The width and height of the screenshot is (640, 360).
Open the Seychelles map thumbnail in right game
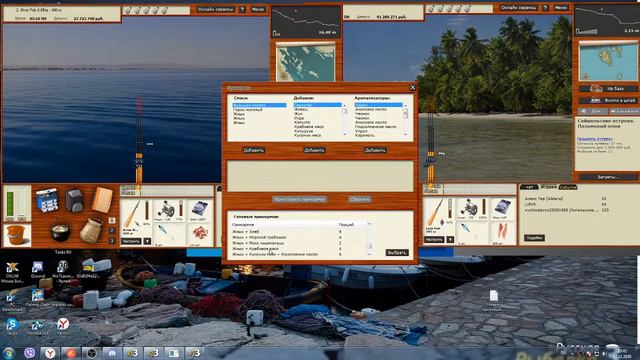pos(607,62)
